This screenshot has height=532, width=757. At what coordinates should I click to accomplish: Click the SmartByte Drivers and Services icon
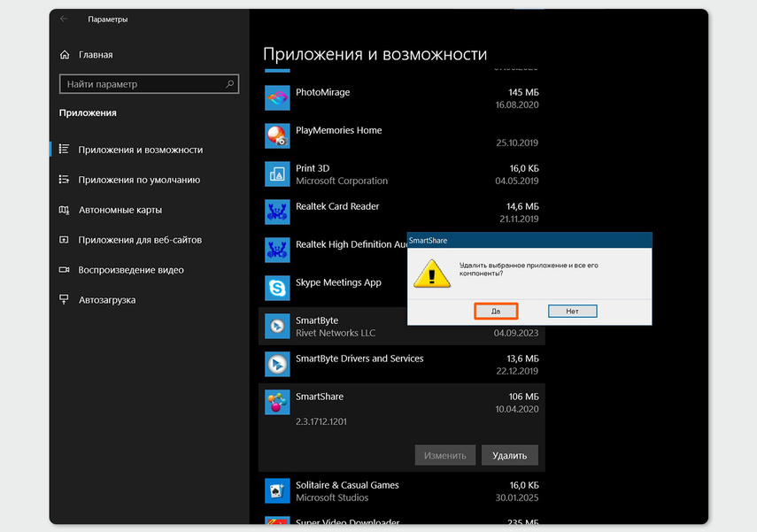[x=278, y=365]
